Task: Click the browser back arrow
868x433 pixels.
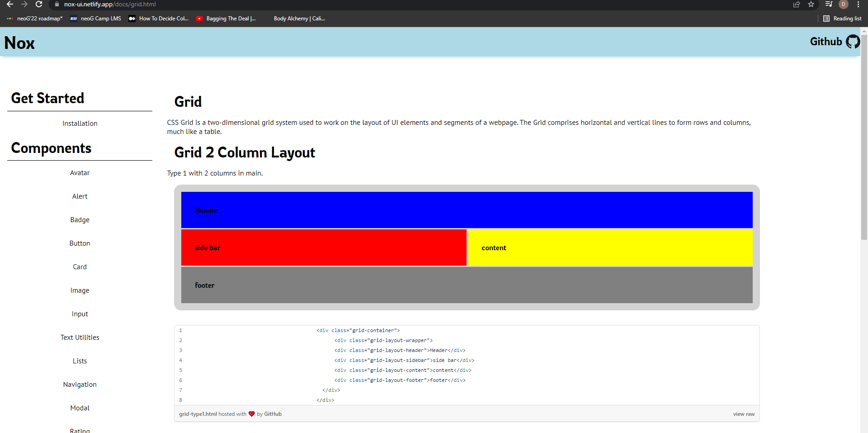Action: point(9,5)
